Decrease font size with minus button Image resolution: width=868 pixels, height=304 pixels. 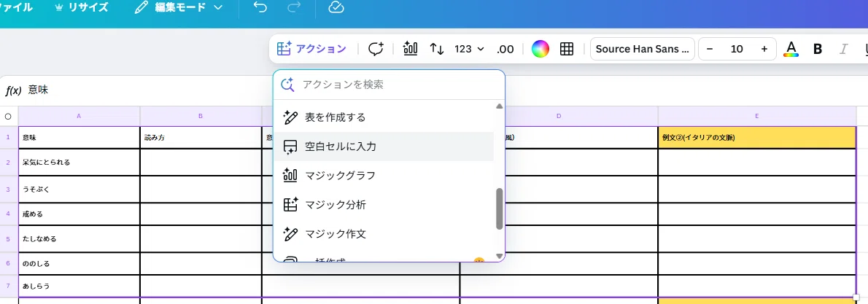(710, 49)
